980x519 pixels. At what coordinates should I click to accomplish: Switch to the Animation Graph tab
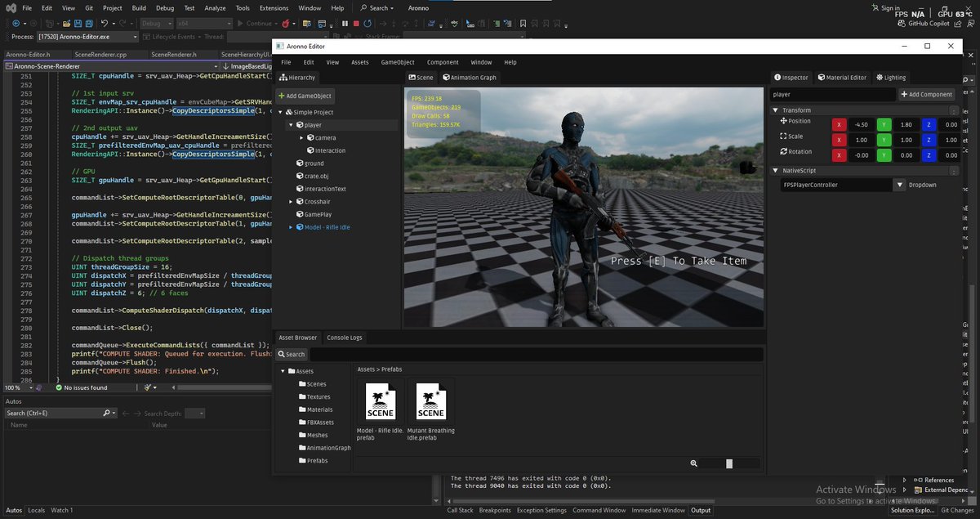470,78
